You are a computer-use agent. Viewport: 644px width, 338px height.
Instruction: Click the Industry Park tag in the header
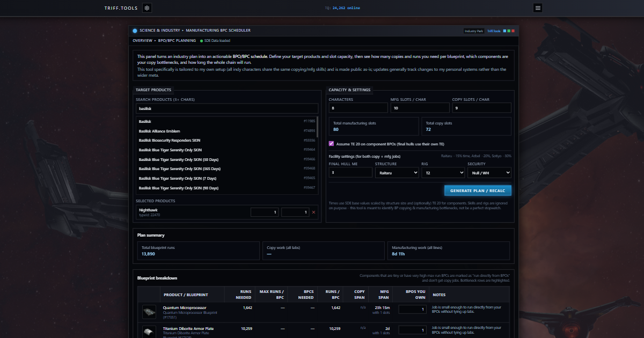coord(474,31)
